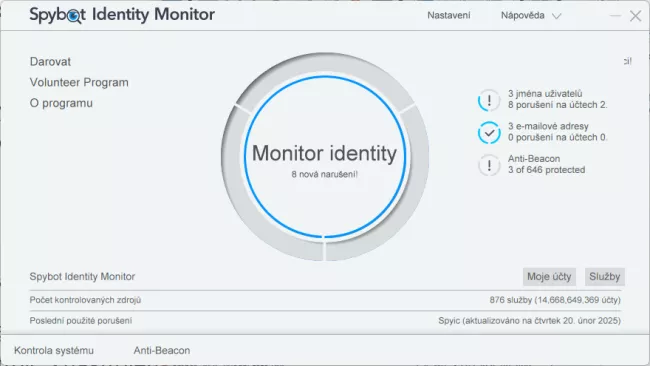This screenshot has width=650, height=366.
Task: Click '8 nová narušení!' notice
Action: 325,174
